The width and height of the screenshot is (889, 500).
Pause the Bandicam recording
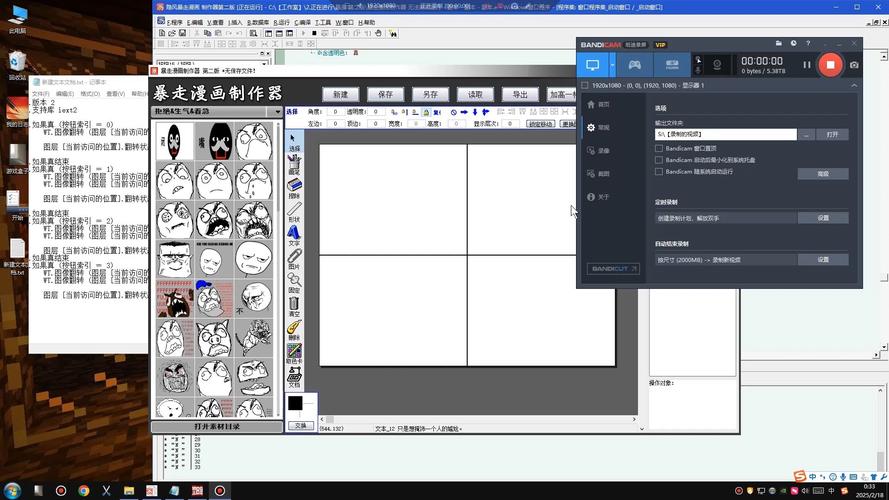click(807, 65)
